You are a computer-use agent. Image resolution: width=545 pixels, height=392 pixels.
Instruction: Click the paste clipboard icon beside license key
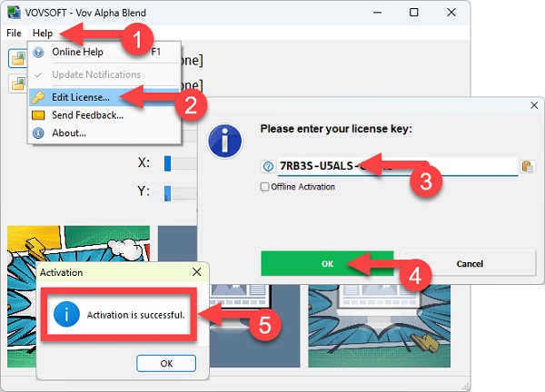tap(527, 166)
